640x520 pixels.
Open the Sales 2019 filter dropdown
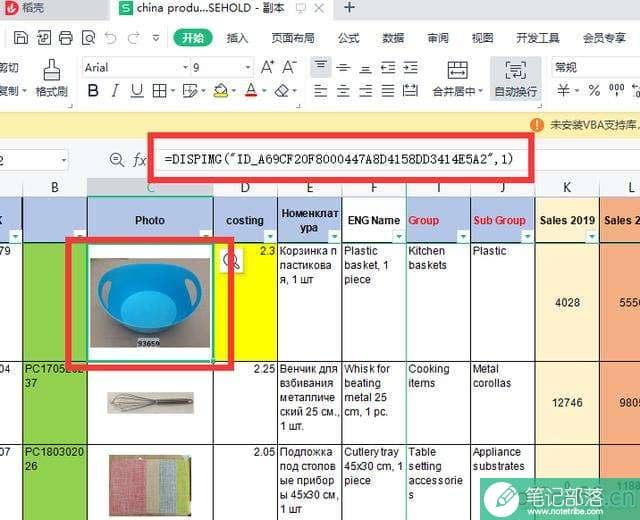592,236
